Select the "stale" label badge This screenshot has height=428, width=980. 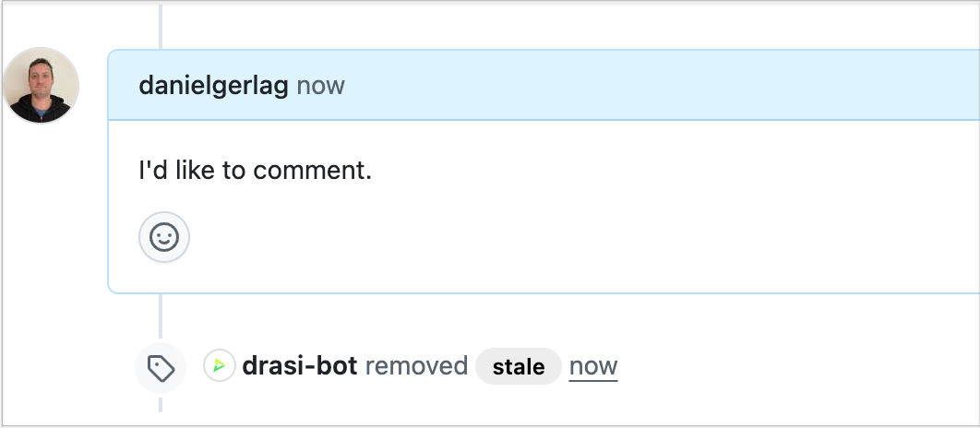point(519,366)
